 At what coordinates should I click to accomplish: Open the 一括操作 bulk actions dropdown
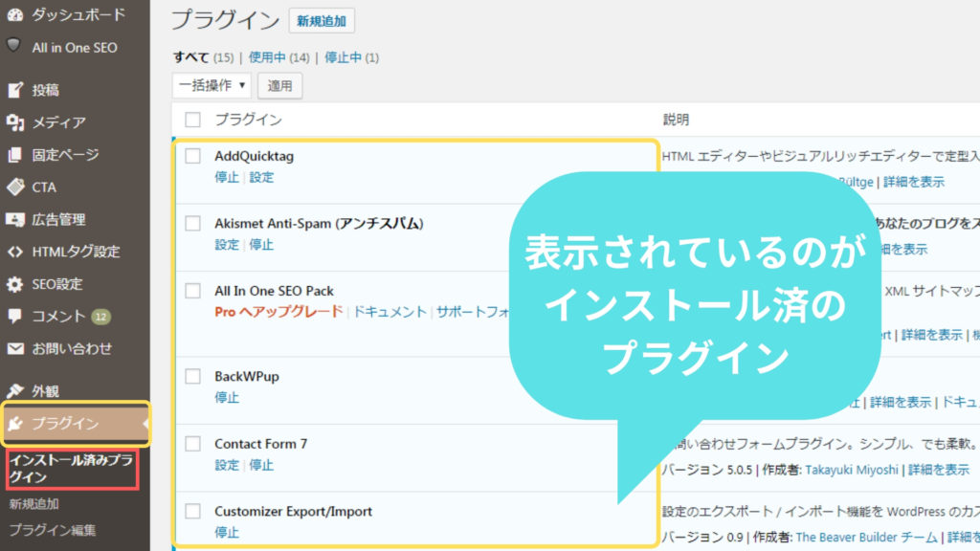(x=212, y=85)
